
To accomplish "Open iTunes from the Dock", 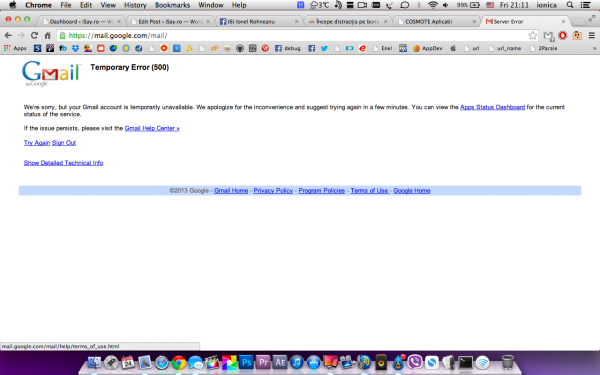I will pos(297,362).
